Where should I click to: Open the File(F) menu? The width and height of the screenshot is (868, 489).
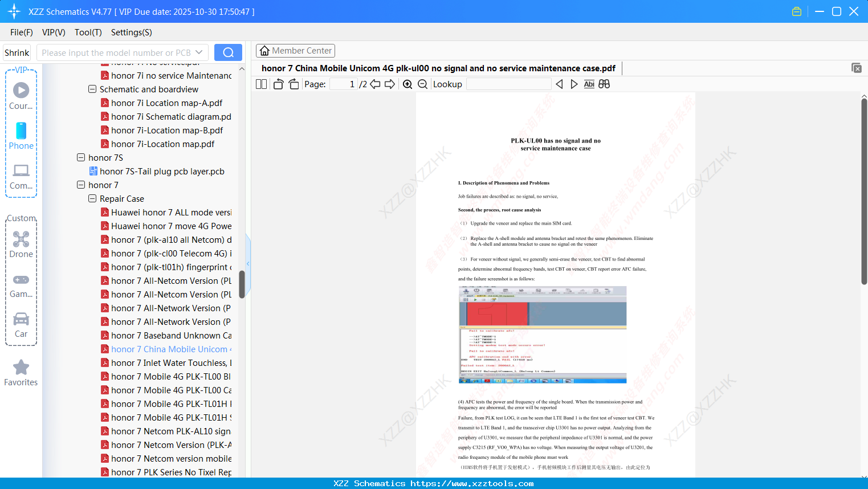tap(22, 32)
